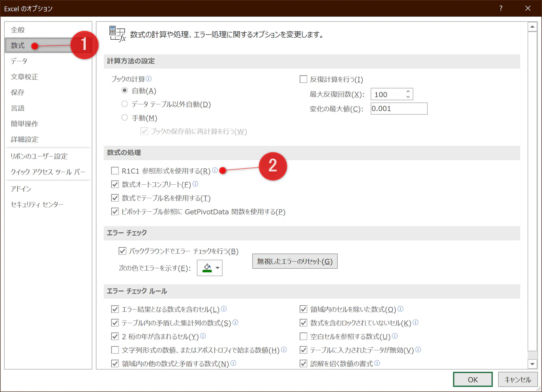
Task: Open 詳細設定 category in sidebar
Action: [48, 139]
